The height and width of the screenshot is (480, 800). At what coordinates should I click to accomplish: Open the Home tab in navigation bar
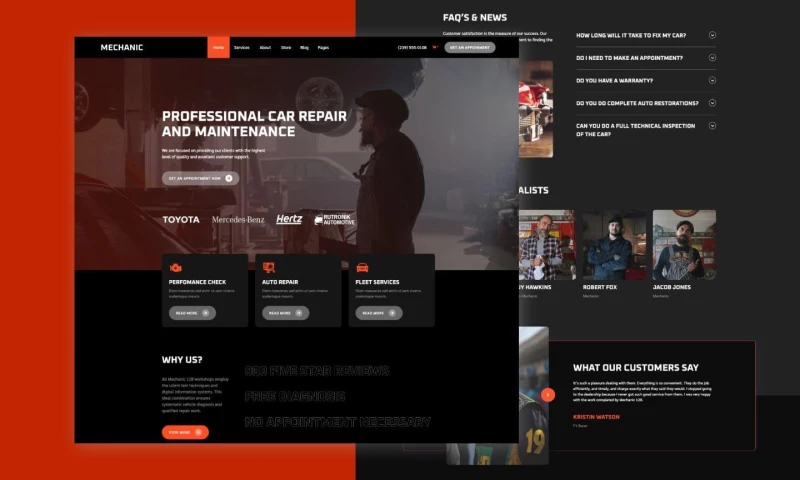click(218, 47)
